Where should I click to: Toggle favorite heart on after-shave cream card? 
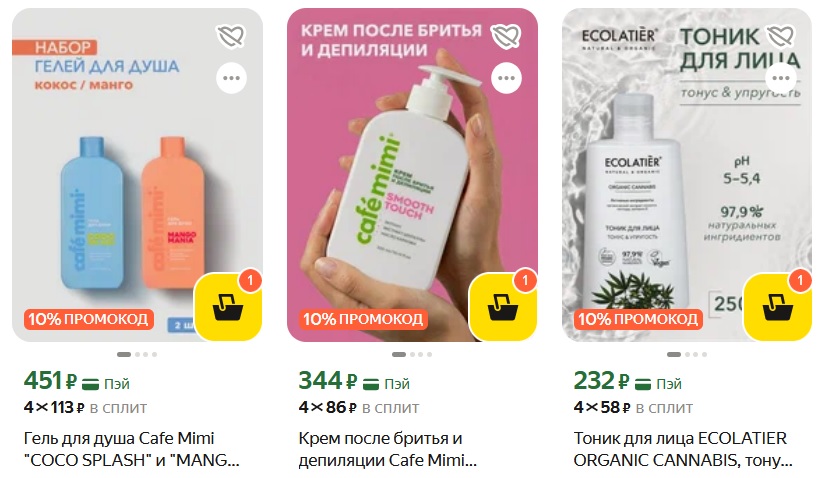(506, 36)
